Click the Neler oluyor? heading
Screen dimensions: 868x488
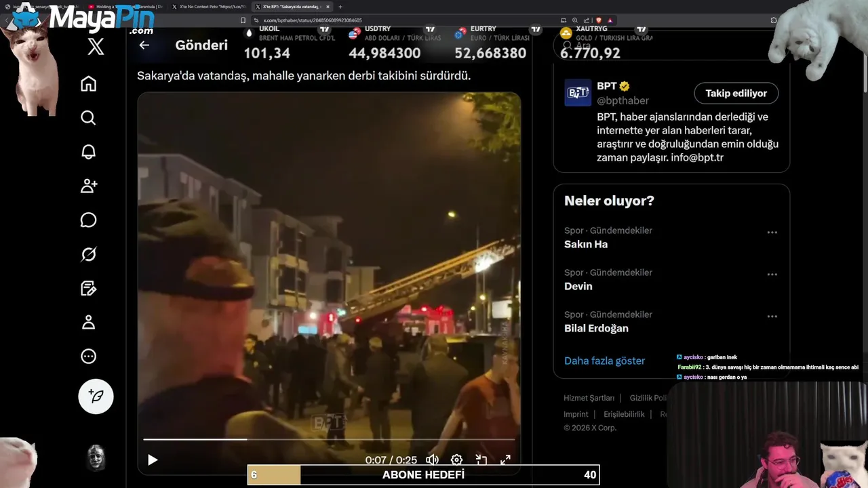[609, 201]
